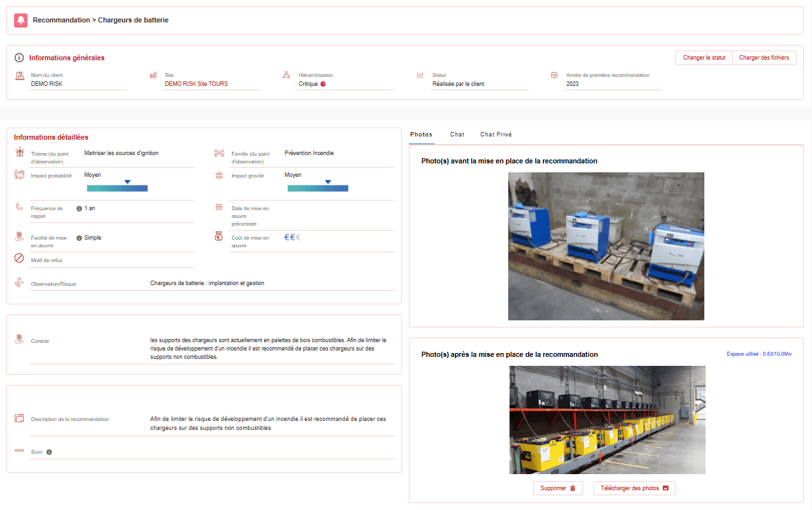This screenshot has height=510, width=812.
Task: Click the red bell notification icon
Action: click(21, 21)
